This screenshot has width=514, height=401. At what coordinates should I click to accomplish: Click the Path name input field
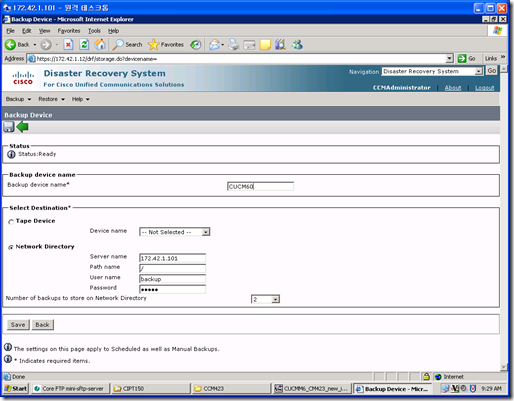[x=172, y=268]
